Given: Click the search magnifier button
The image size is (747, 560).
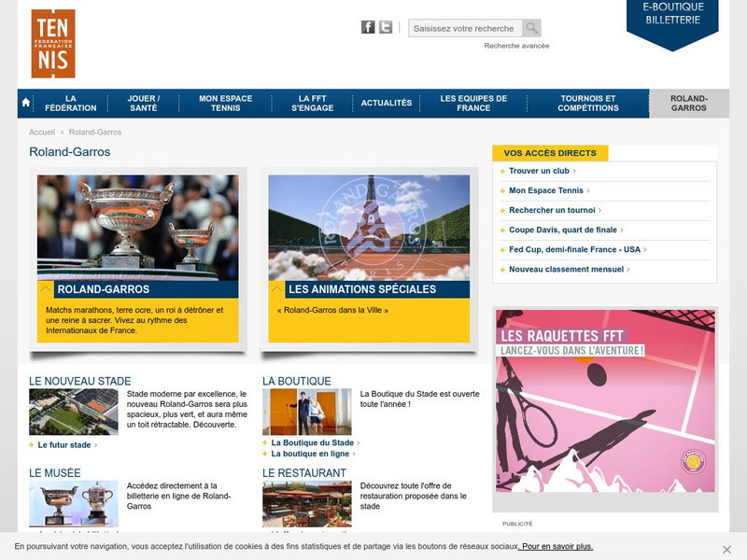Looking at the screenshot, I should coord(531,28).
